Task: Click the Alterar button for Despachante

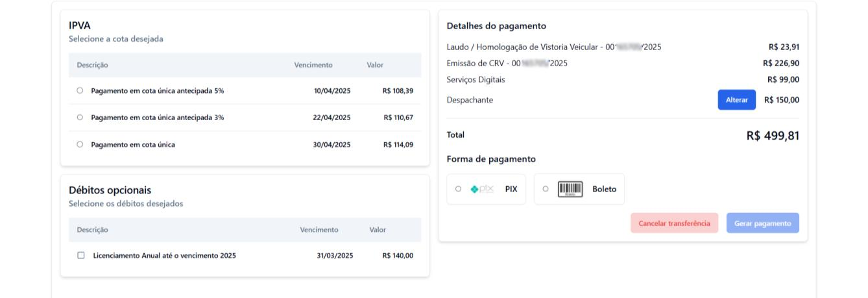Action: 736,100
